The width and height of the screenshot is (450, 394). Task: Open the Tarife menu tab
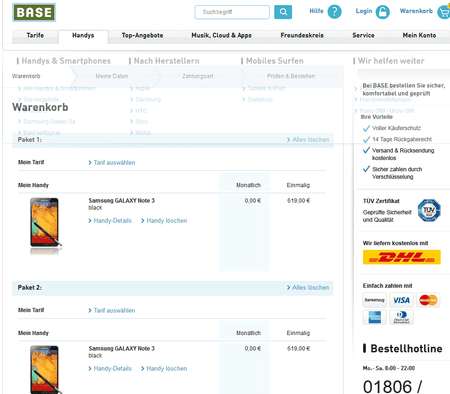(35, 35)
